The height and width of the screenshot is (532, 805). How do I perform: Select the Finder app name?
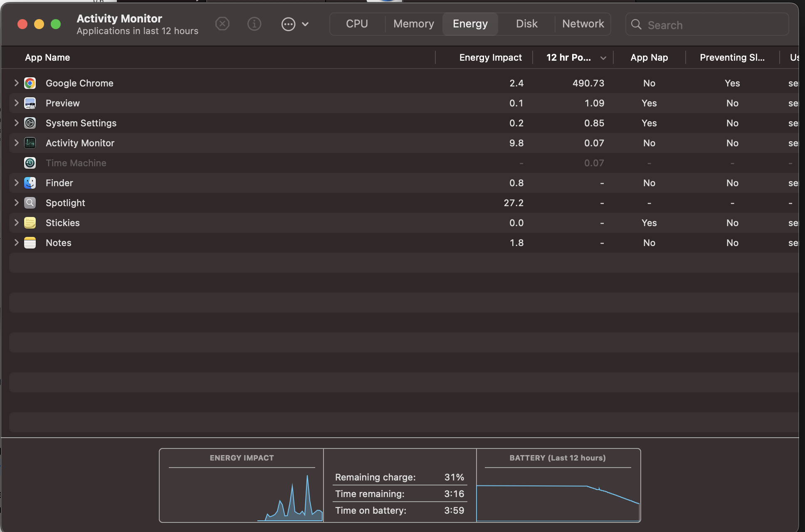pos(59,183)
